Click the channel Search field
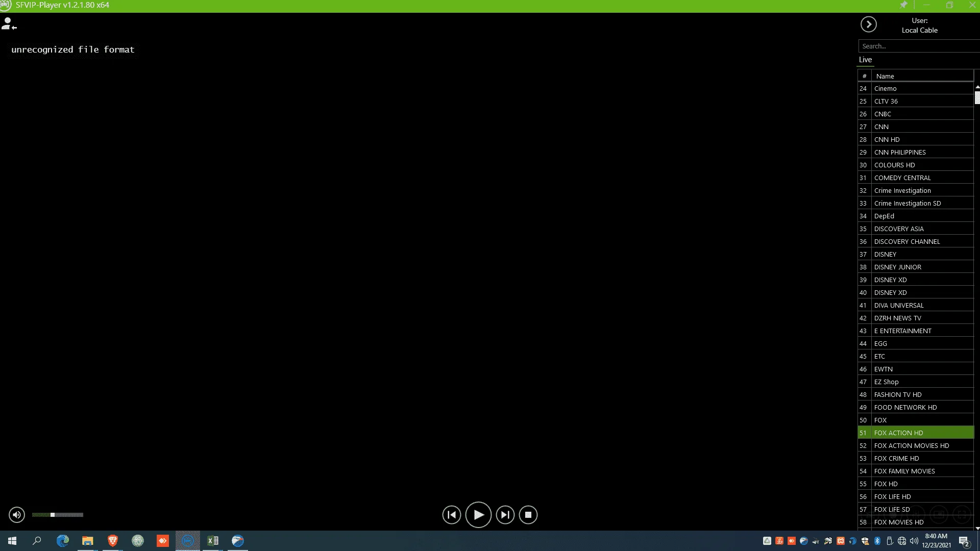The height and width of the screenshot is (551, 980). point(919,46)
